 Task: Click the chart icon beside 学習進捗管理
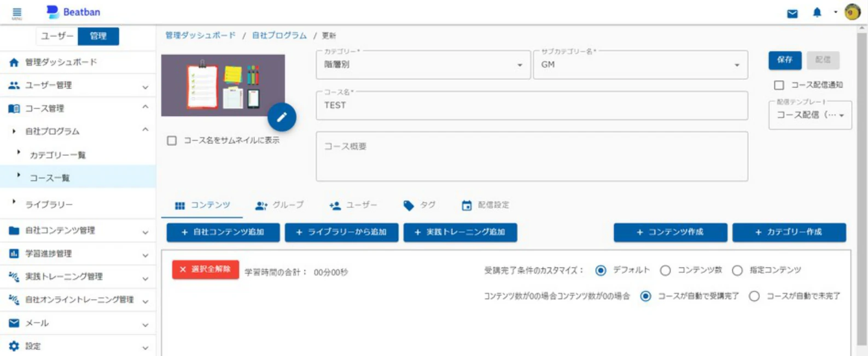pos(14,253)
